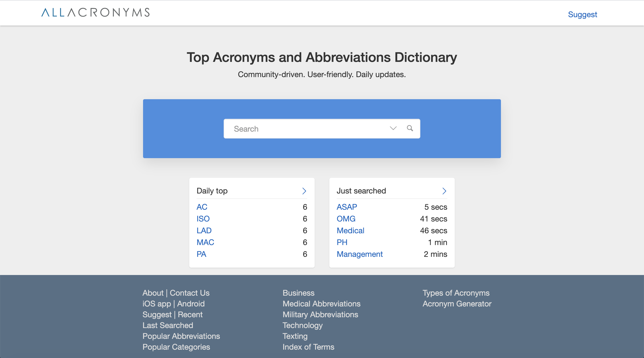The height and width of the screenshot is (358, 644).
Task: Open the ISO entry in Daily top
Action: (x=203, y=219)
